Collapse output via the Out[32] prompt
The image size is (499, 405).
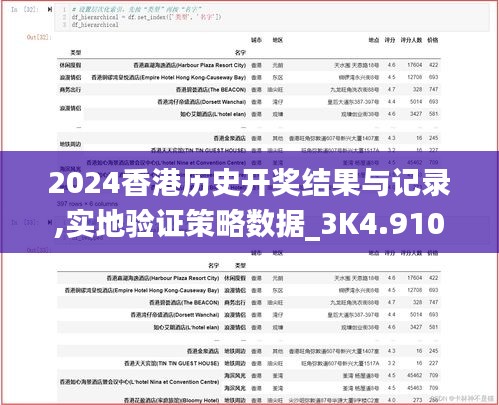tap(39, 37)
